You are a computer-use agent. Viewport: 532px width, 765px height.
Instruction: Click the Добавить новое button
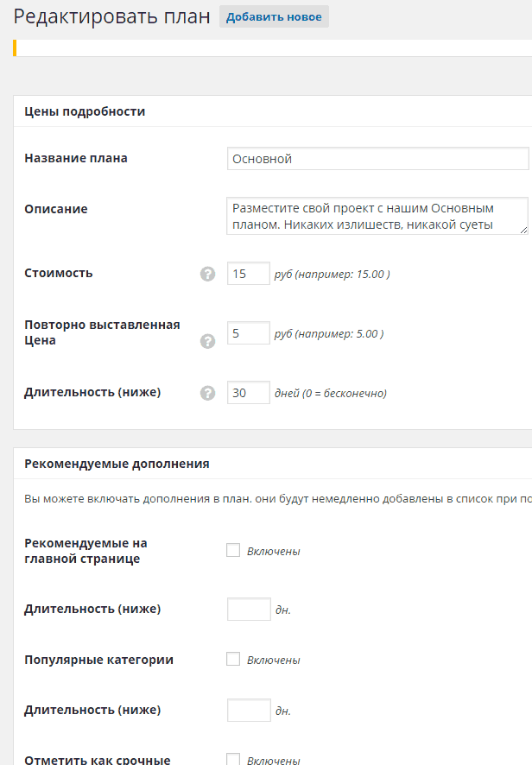tap(274, 16)
